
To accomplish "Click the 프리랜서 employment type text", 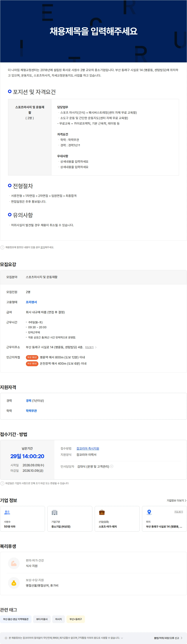I will pyautogui.click(x=31, y=302).
